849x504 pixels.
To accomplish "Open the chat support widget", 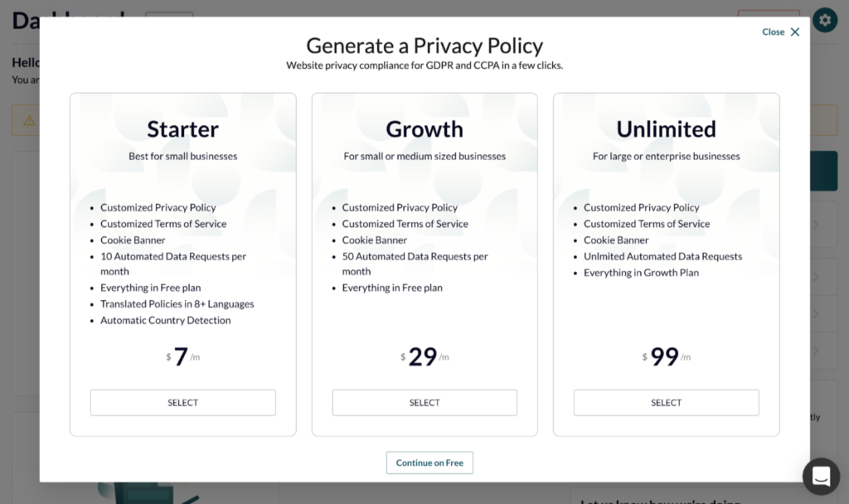I will point(821,476).
